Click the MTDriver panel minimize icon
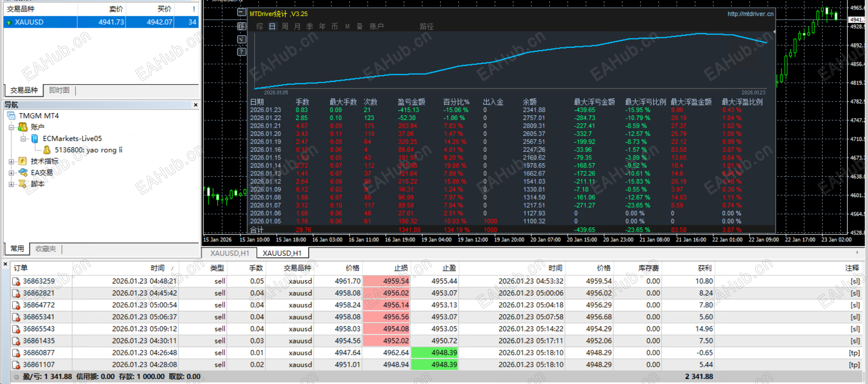This screenshot has width=868, height=384. click(x=242, y=13)
